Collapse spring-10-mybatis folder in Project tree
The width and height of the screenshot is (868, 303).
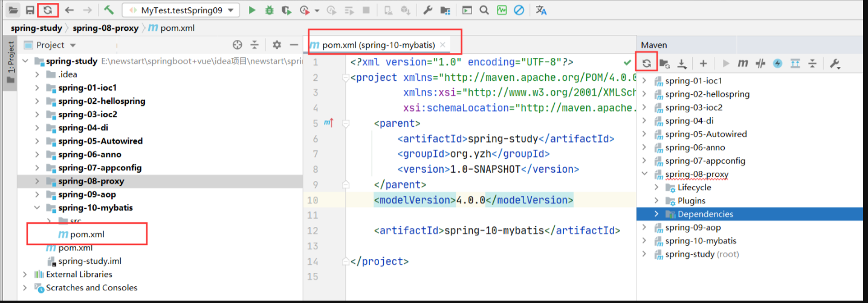click(37, 208)
